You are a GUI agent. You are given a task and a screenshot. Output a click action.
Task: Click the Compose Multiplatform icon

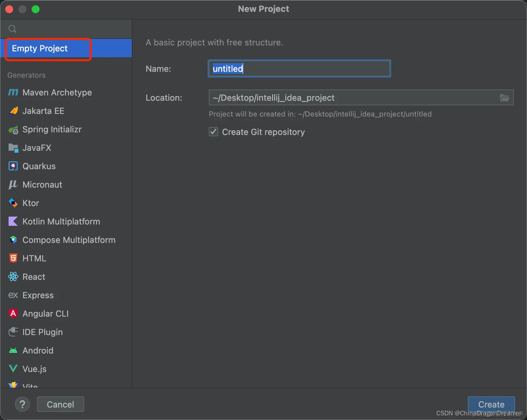point(13,240)
